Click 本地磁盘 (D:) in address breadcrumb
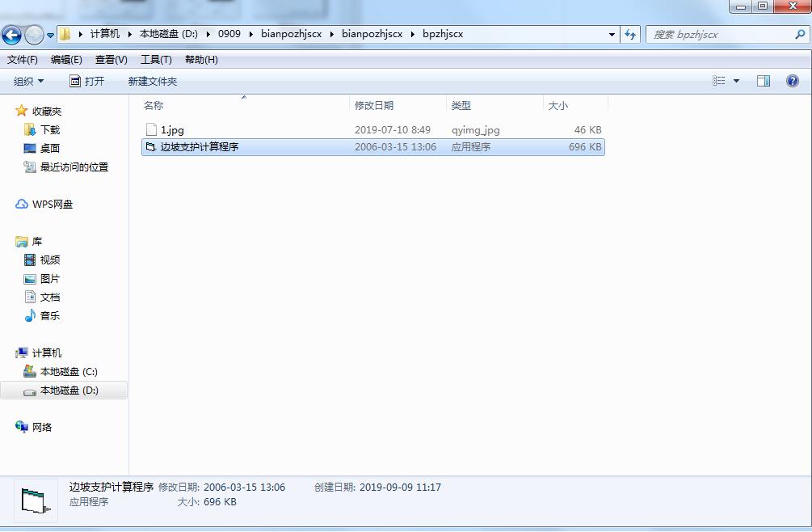The height and width of the screenshot is (532, 812). pyautogui.click(x=168, y=34)
